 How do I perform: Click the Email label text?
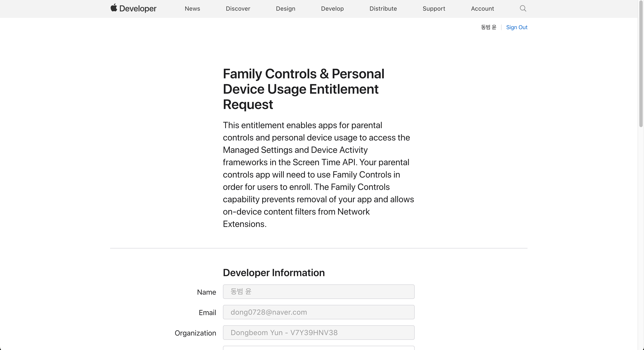(207, 313)
